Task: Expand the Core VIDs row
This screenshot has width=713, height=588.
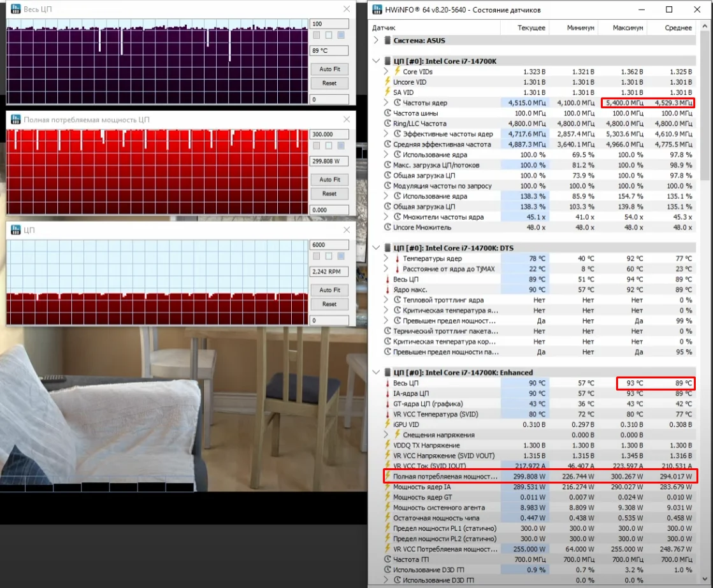Action: (386, 71)
